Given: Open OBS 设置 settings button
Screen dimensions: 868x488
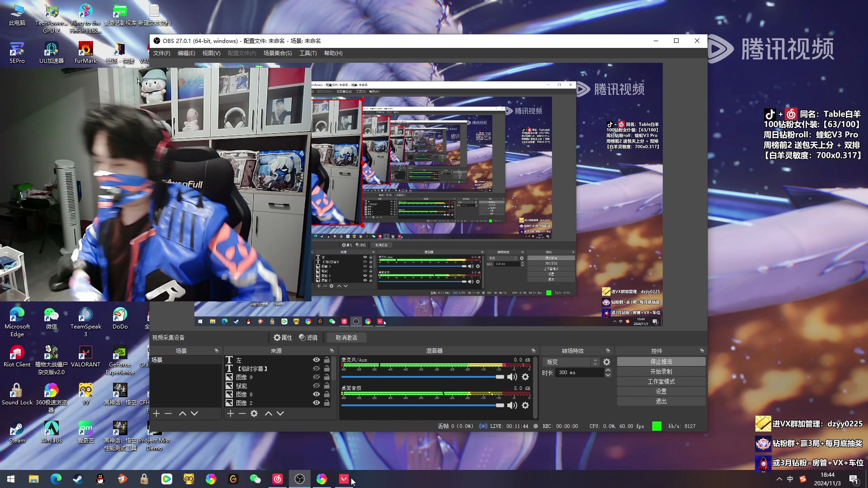Looking at the screenshot, I should point(661,392).
